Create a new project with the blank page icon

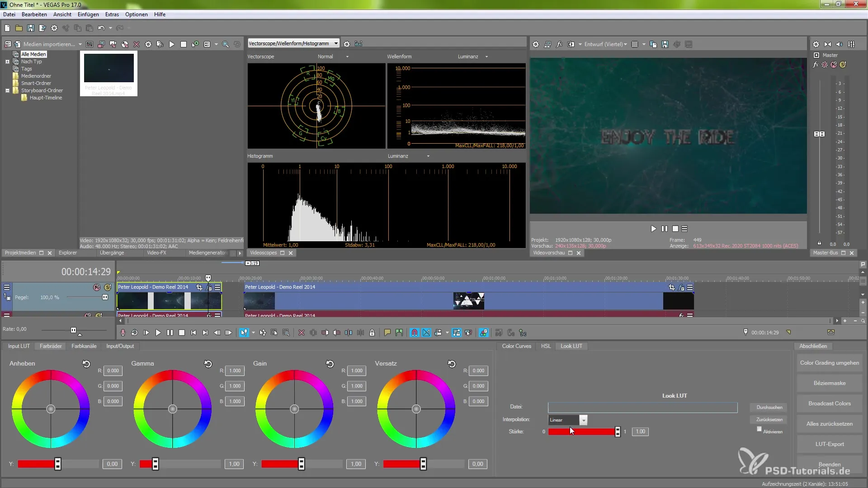coord(7,28)
